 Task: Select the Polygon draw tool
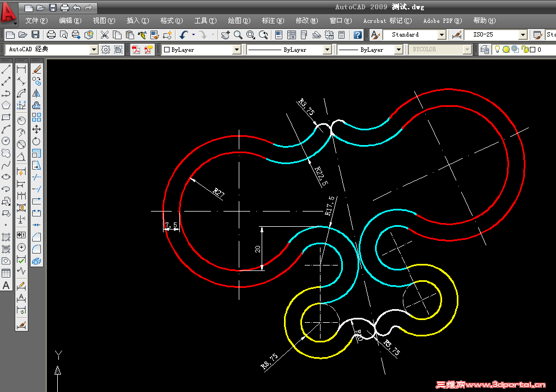click(x=6, y=105)
